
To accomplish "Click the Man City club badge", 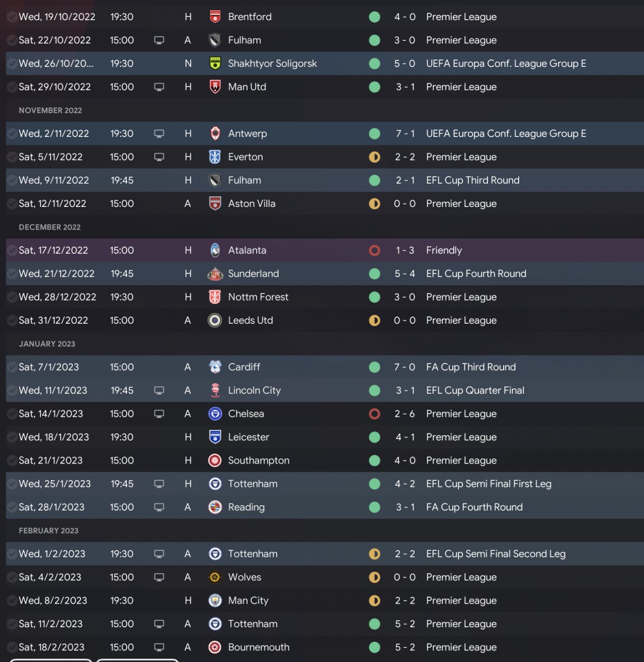I will point(215,601).
